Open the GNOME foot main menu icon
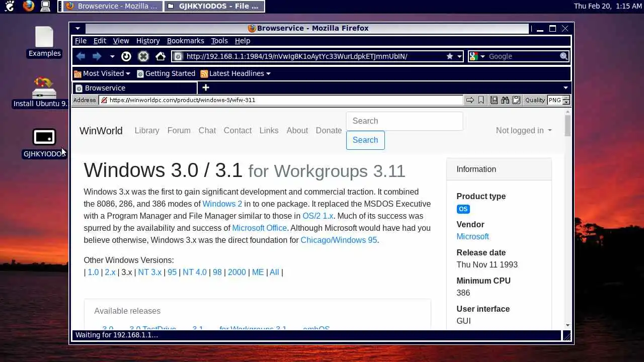This screenshot has height=362, width=644. (x=9, y=6)
